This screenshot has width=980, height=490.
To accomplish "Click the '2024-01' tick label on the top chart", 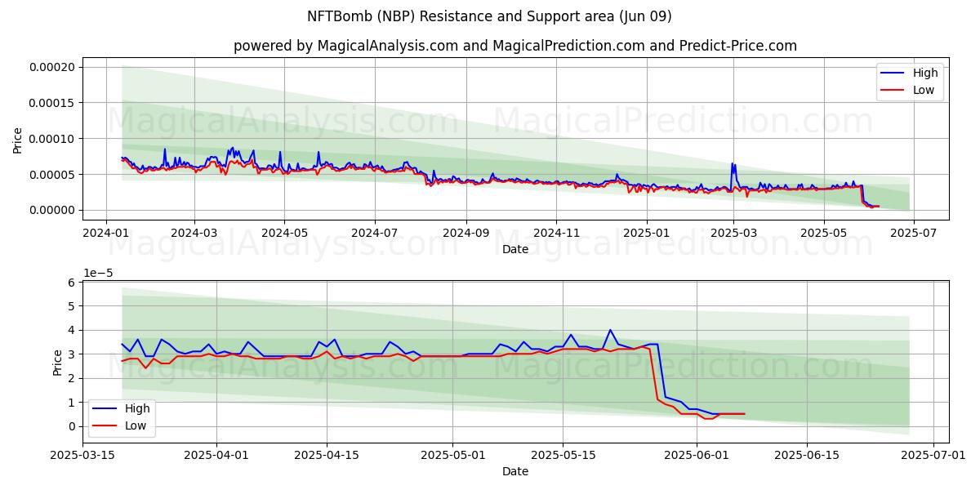I will [106, 233].
